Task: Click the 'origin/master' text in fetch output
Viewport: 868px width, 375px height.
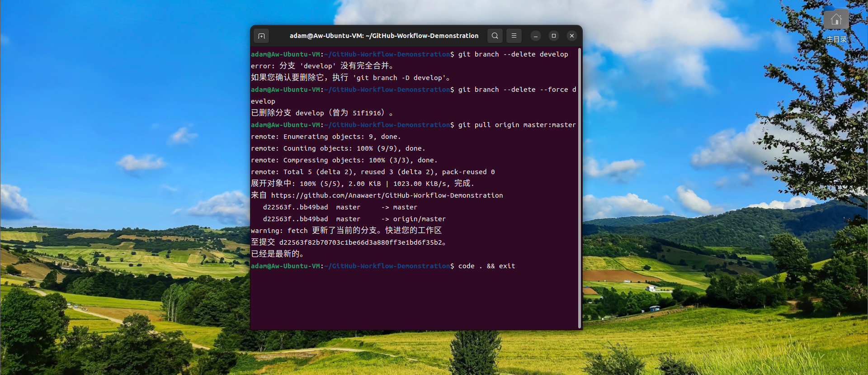Action: click(419, 219)
